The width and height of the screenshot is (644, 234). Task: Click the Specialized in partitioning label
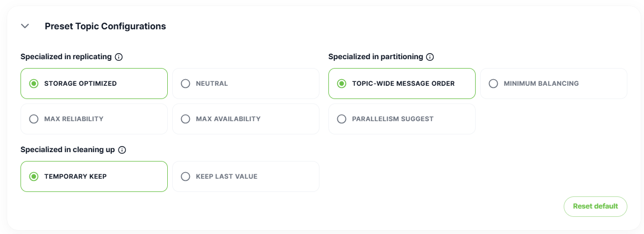coord(375,56)
